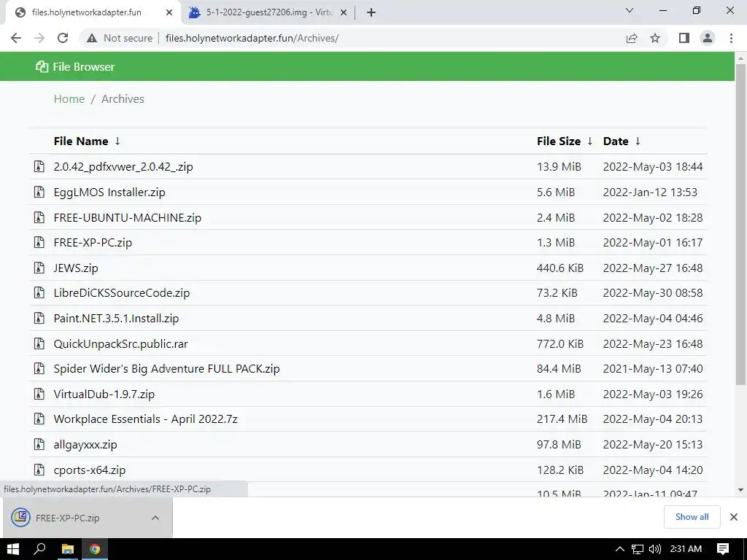The height and width of the screenshot is (560, 747).
Task: Click the archive icon beside Paint.NET.3.5.1.Install.zip
Action: coord(39,318)
